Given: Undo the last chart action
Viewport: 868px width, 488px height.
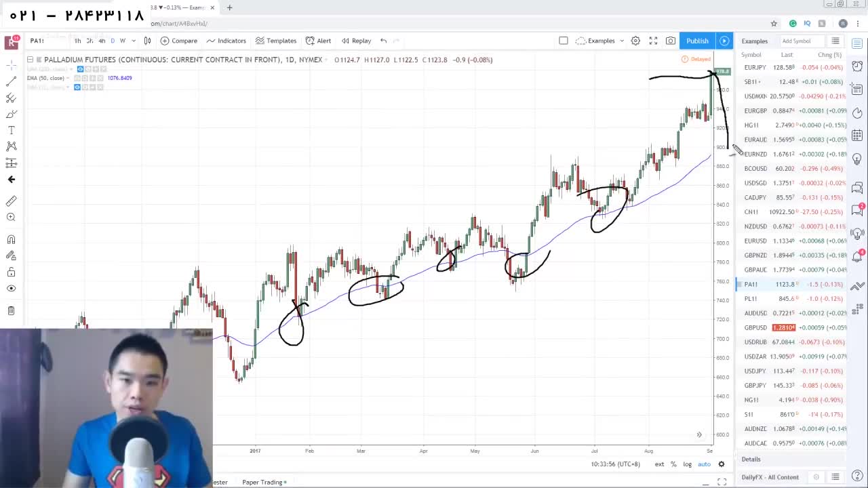Looking at the screenshot, I should (x=383, y=41).
